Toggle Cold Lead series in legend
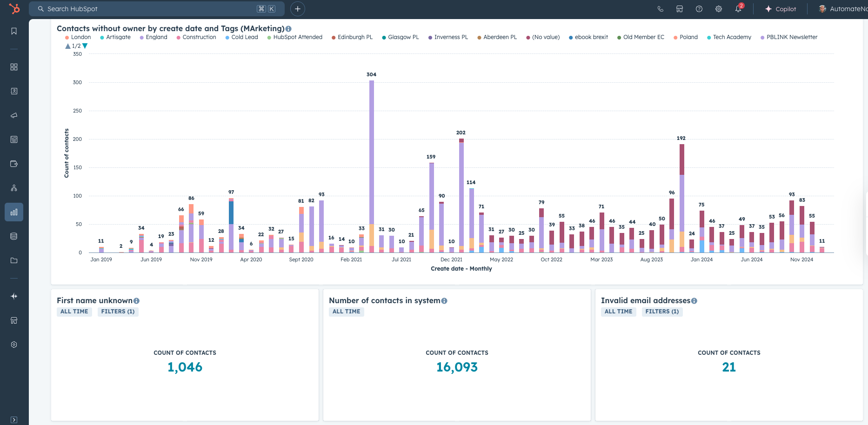 point(242,37)
